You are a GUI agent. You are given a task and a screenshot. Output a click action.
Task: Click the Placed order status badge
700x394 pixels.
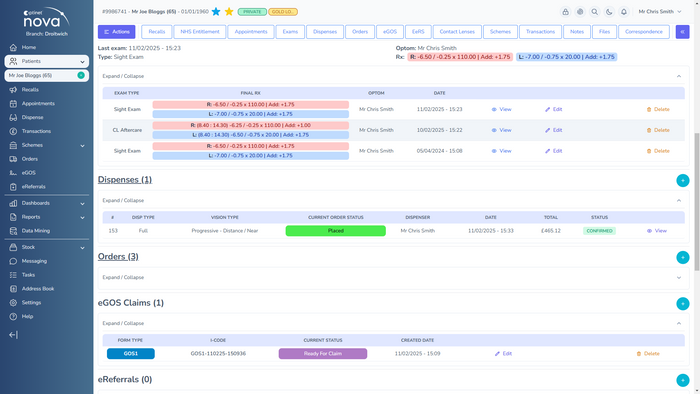[x=336, y=231]
